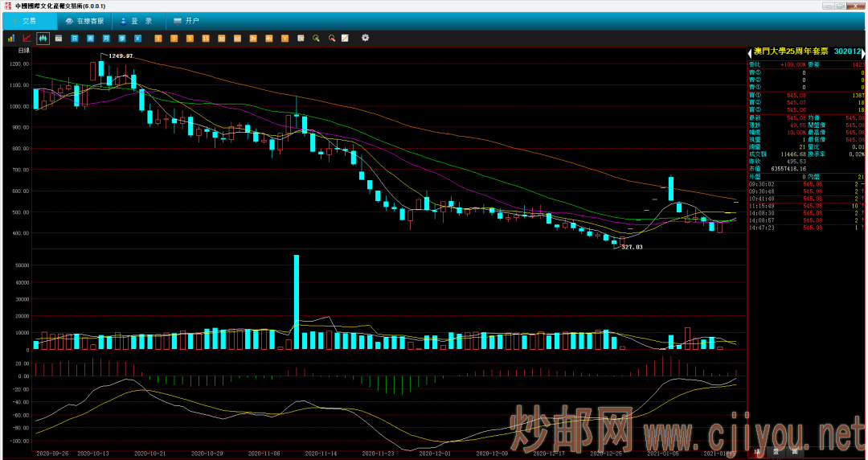The height and width of the screenshot is (460, 868).
Task: Choose the 15-minute chart button
Action: [206, 39]
